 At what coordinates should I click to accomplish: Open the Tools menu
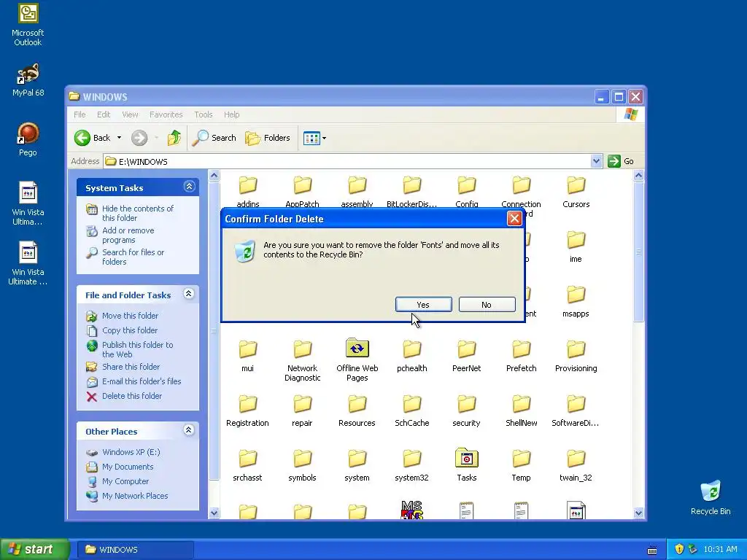pyautogui.click(x=204, y=114)
